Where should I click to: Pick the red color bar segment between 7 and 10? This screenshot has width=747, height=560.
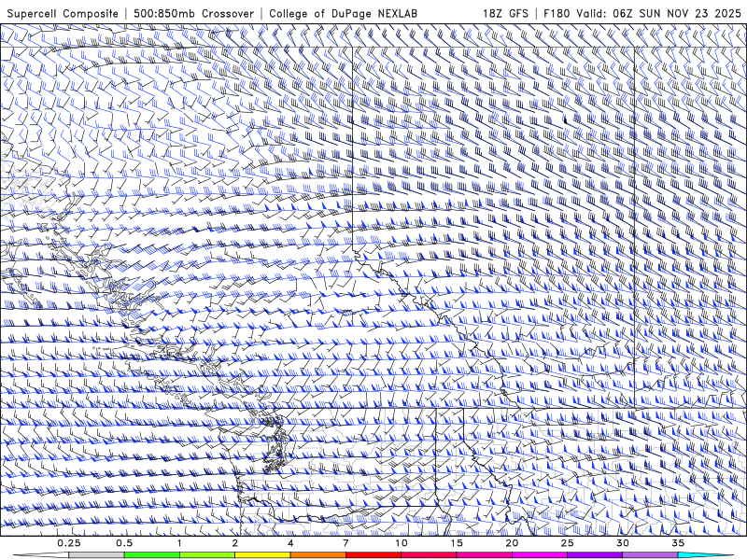tap(373, 555)
